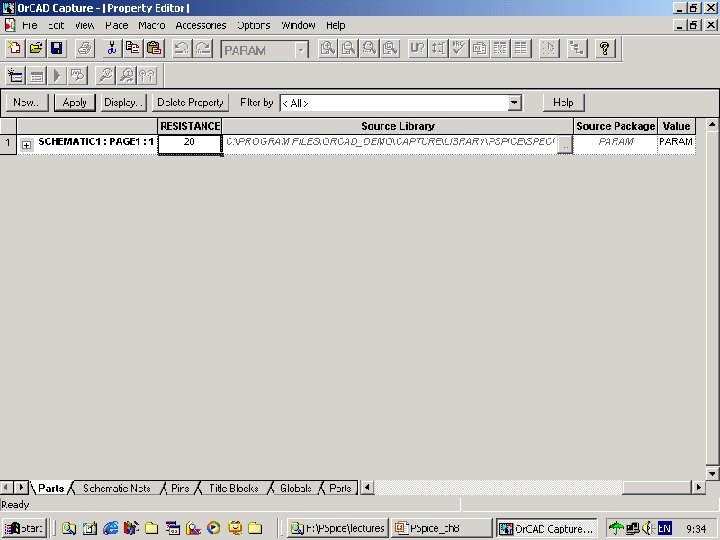The height and width of the screenshot is (540, 720).
Task: Click the Edit Simulation Settings icon
Action: pos(36,76)
